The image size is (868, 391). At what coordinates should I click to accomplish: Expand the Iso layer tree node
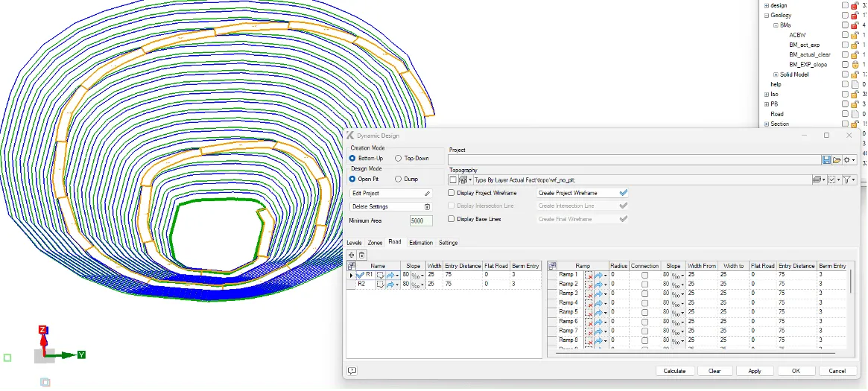click(x=766, y=94)
